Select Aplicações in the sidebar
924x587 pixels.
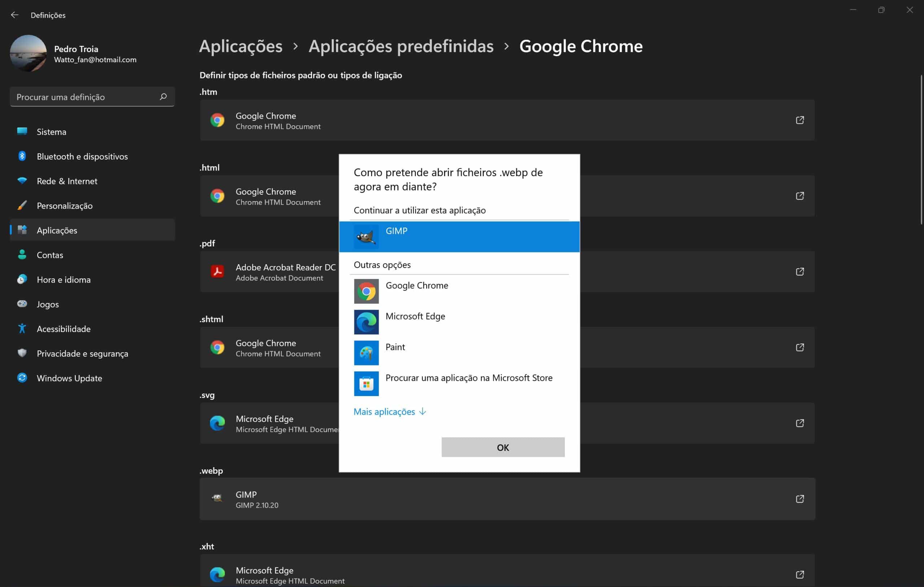coord(92,230)
